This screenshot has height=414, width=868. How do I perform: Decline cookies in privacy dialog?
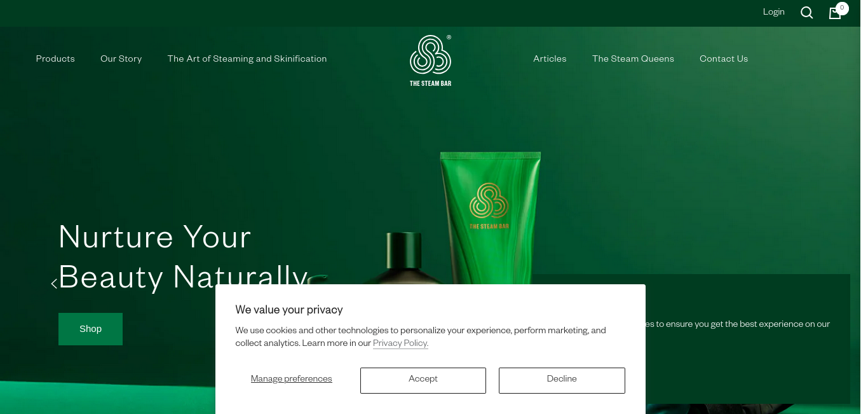(562, 380)
